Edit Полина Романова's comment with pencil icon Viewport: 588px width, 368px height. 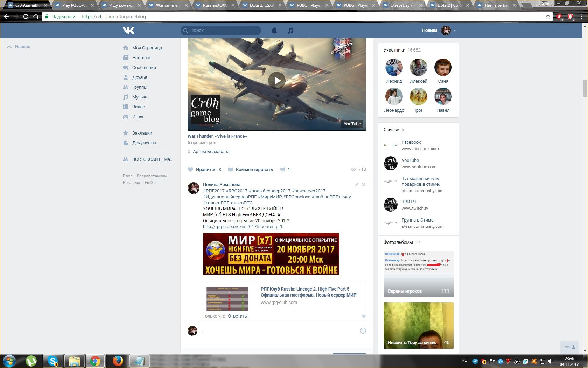[357, 184]
